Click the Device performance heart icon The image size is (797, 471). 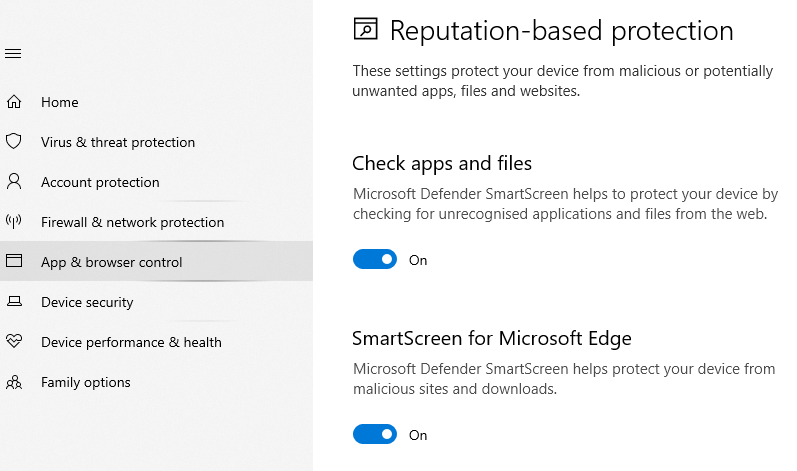point(14,342)
